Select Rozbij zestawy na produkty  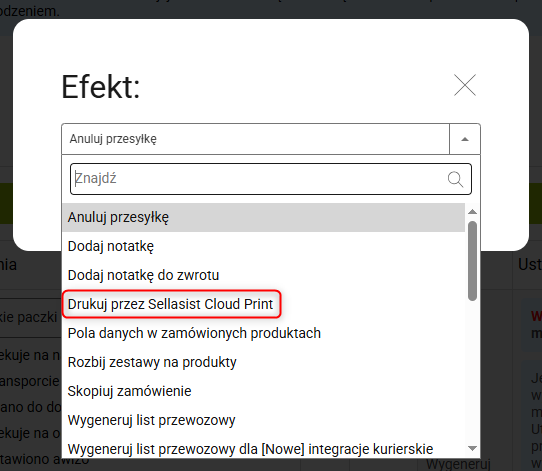coord(264,362)
